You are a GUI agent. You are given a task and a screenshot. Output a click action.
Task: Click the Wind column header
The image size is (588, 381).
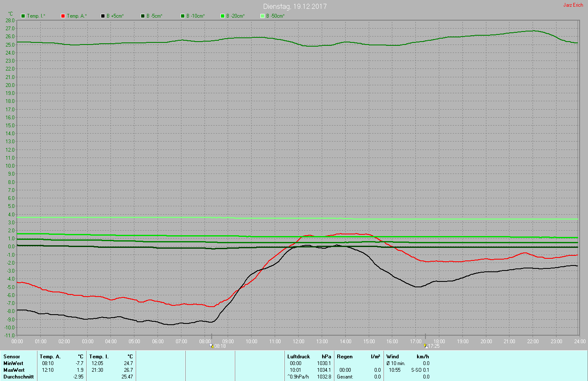[x=393, y=357]
